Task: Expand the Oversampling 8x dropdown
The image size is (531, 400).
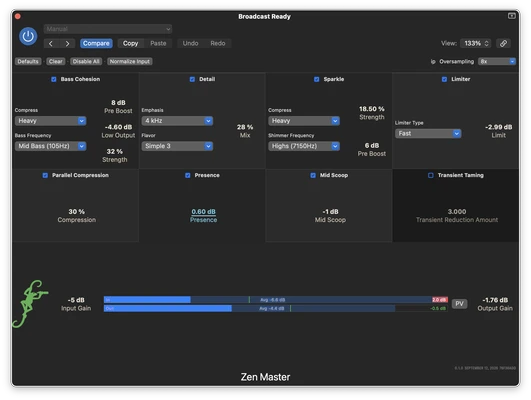Action: click(x=497, y=61)
